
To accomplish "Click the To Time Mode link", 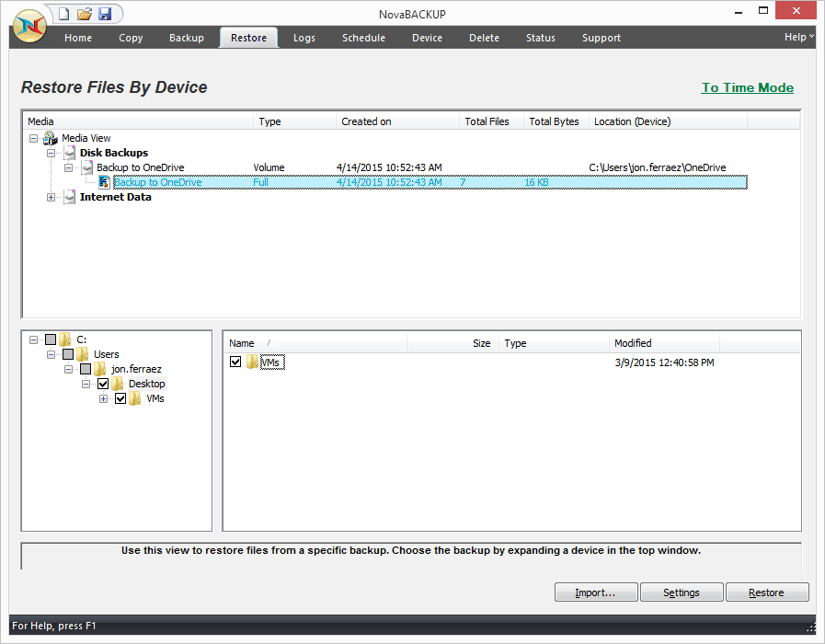I will click(748, 88).
